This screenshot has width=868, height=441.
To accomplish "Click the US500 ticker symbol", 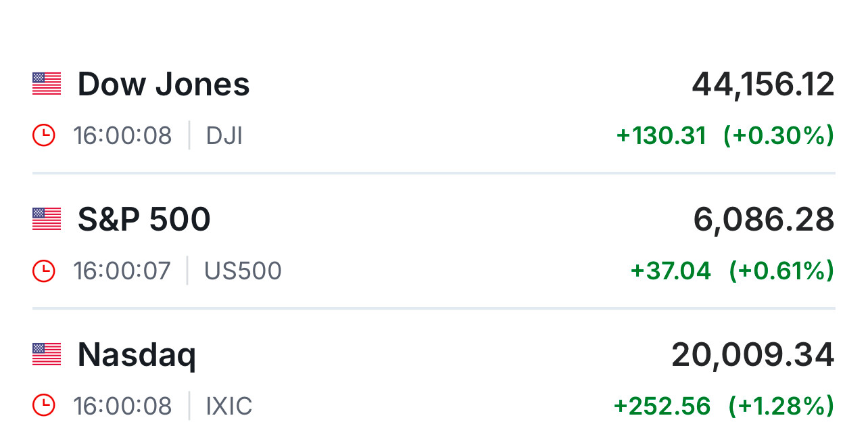I will pyautogui.click(x=243, y=271).
